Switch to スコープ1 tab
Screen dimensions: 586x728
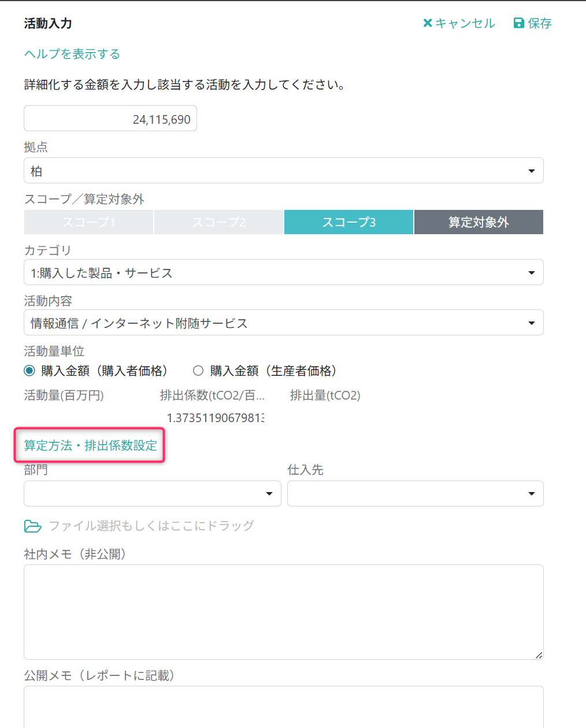pyautogui.click(x=88, y=222)
